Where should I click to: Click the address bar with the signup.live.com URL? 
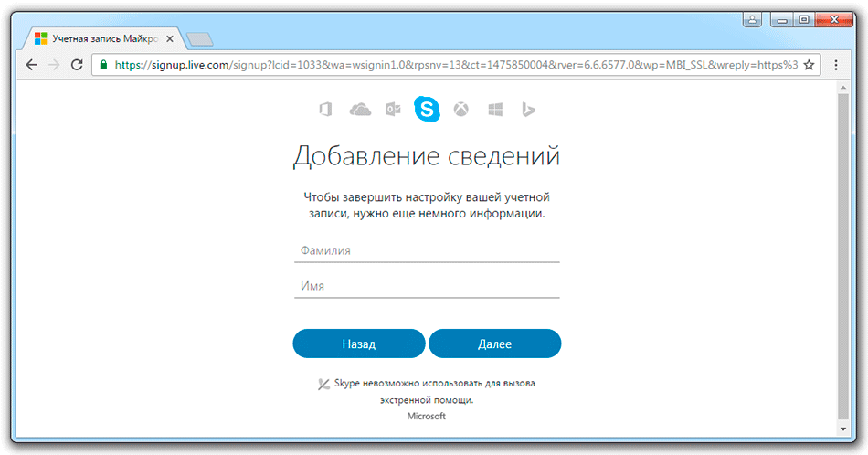[456, 65]
